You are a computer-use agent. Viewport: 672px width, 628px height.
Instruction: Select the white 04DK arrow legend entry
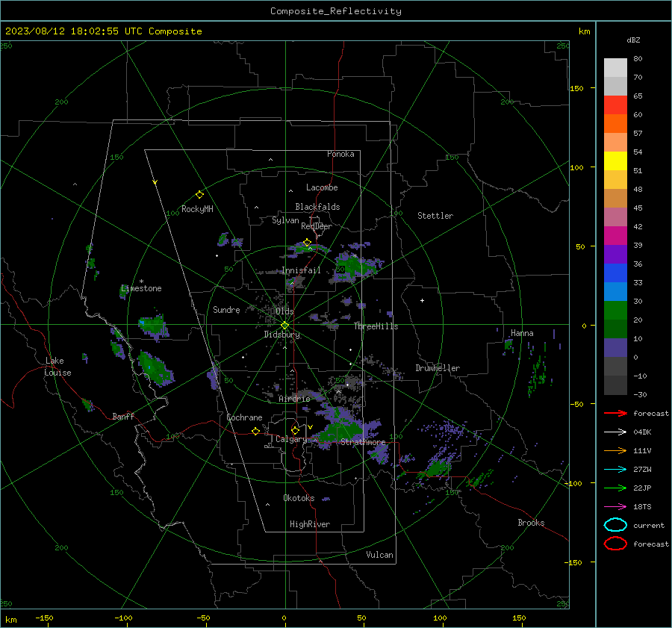pyautogui.click(x=615, y=432)
